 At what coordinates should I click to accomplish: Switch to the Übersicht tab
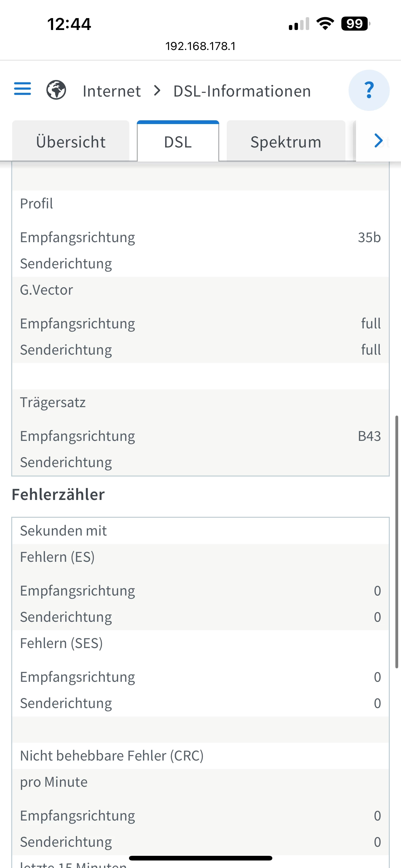coord(71,142)
